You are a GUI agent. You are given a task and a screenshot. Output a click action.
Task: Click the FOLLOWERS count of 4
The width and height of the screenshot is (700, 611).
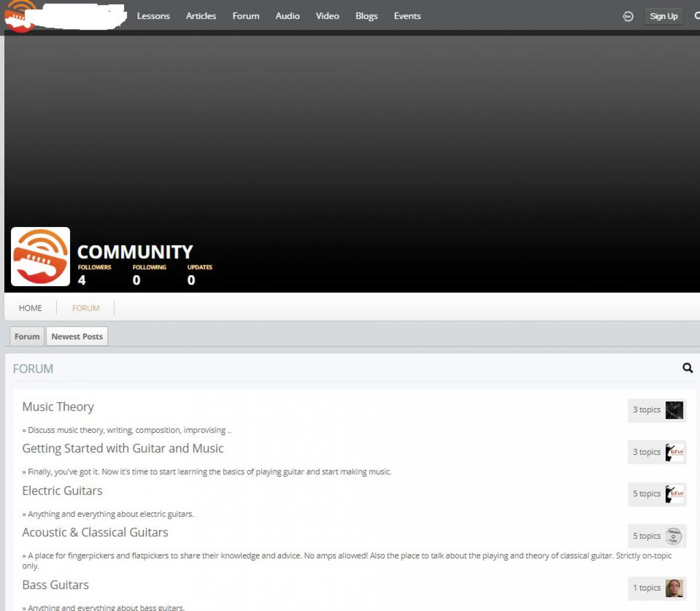tap(82, 280)
